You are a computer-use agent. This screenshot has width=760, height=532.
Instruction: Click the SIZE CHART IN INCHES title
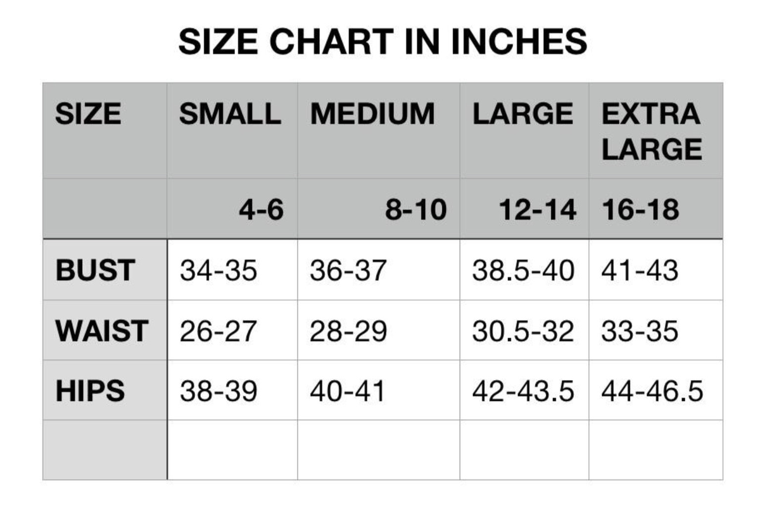pos(383,42)
